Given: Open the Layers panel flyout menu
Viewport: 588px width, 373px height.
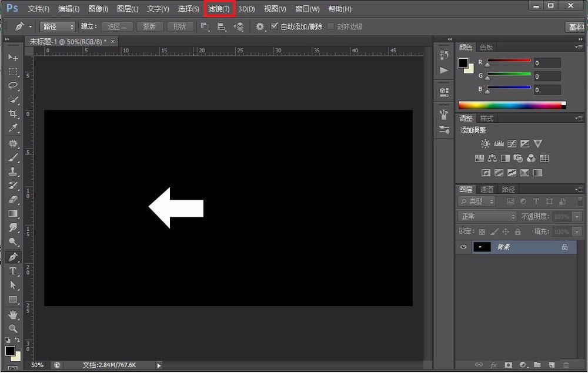Looking at the screenshot, I should (579, 190).
